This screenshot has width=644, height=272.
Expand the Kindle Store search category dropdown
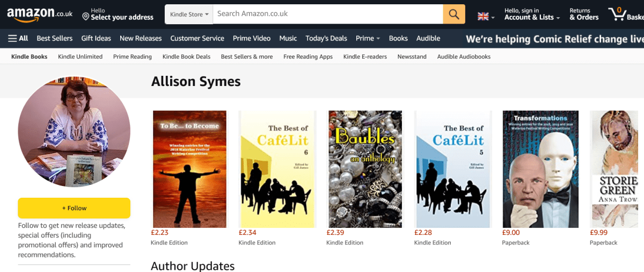point(189,14)
